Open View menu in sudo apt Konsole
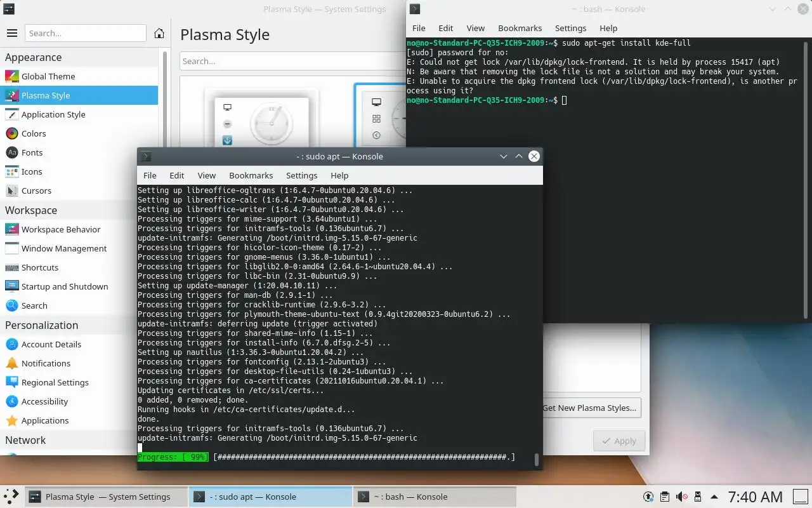The width and height of the screenshot is (812, 508). click(x=207, y=175)
